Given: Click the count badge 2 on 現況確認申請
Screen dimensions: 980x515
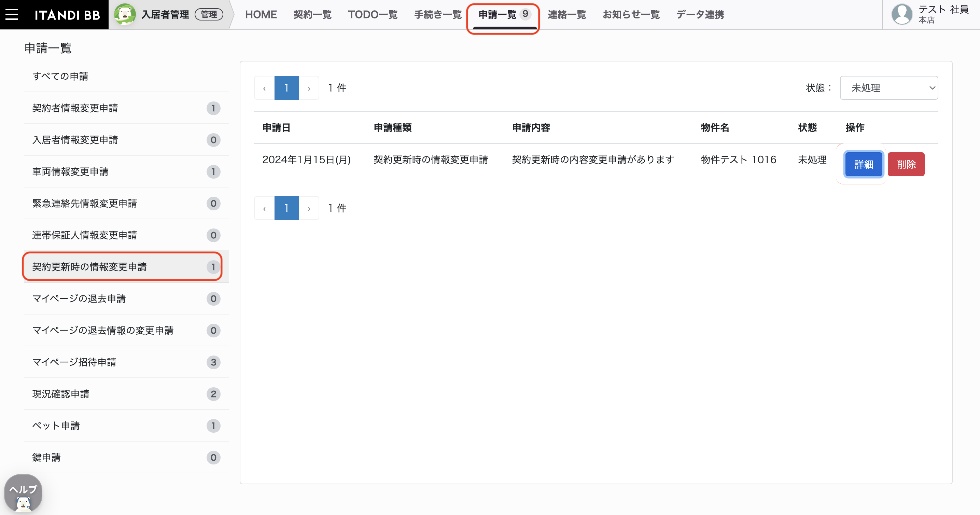Looking at the screenshot, I should coord(213,394).
